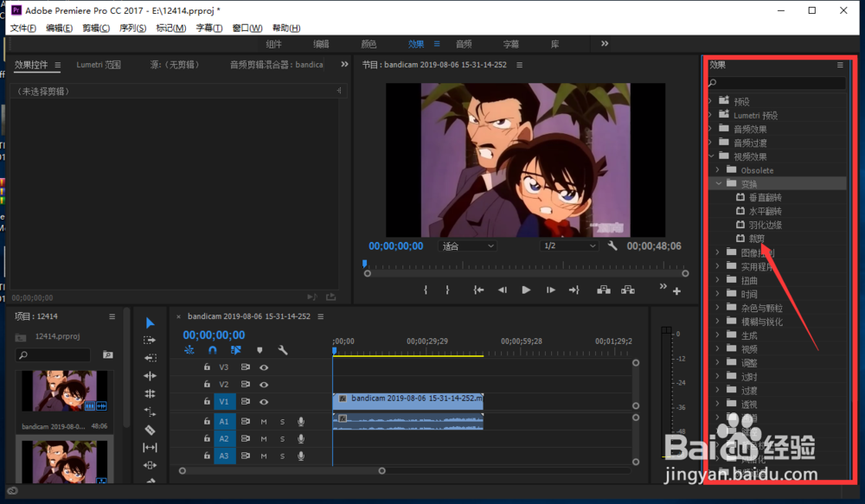This screenshot has height=504, width=865.
Task: Toggle V2 track output eye
Action: point(264,385)
